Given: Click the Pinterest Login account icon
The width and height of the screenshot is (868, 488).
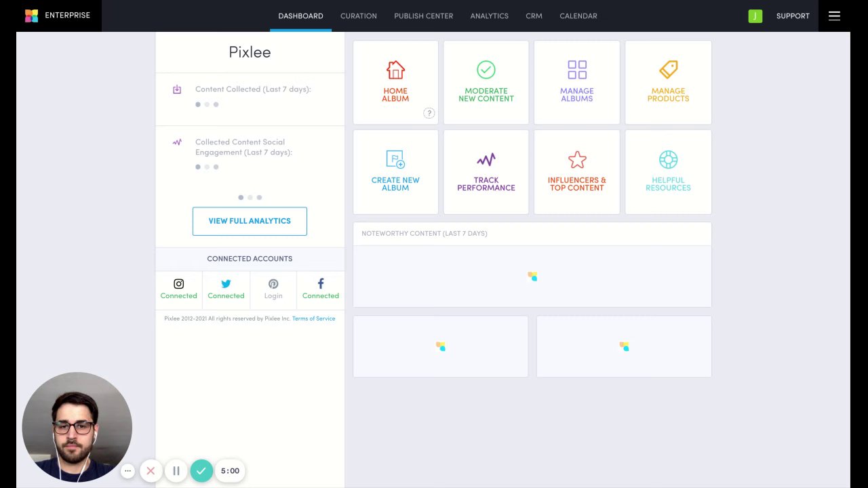Looking at the screenshot, I should [x=273, y=284].
